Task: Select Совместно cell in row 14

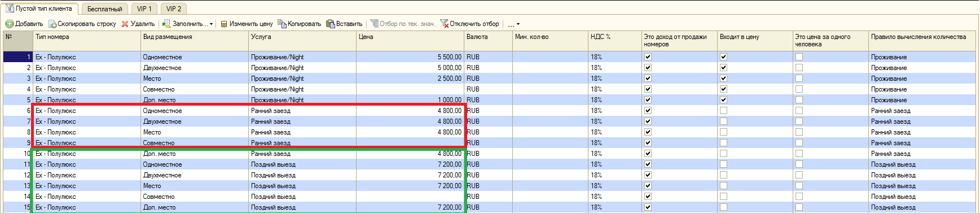Action: tap(195, 197)
